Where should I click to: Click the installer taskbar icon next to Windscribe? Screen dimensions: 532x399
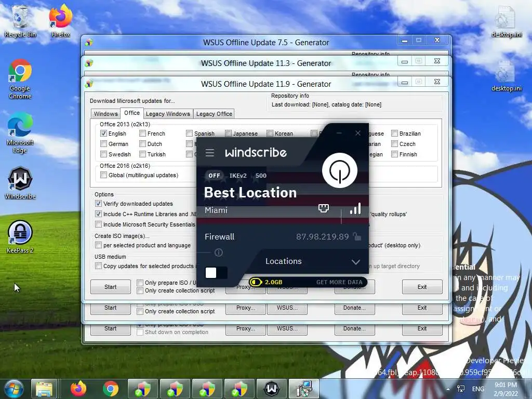304,389
